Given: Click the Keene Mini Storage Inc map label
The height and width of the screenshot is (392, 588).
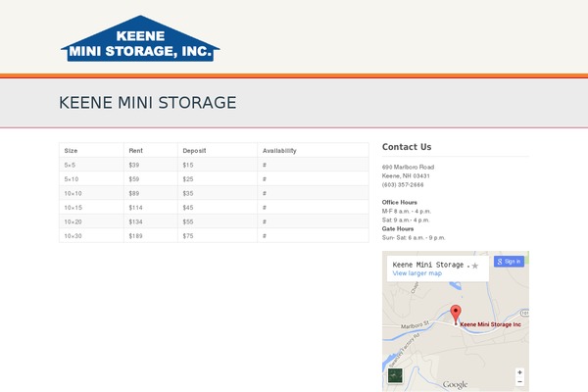Looking at the screenshot, I should [490, 324].
